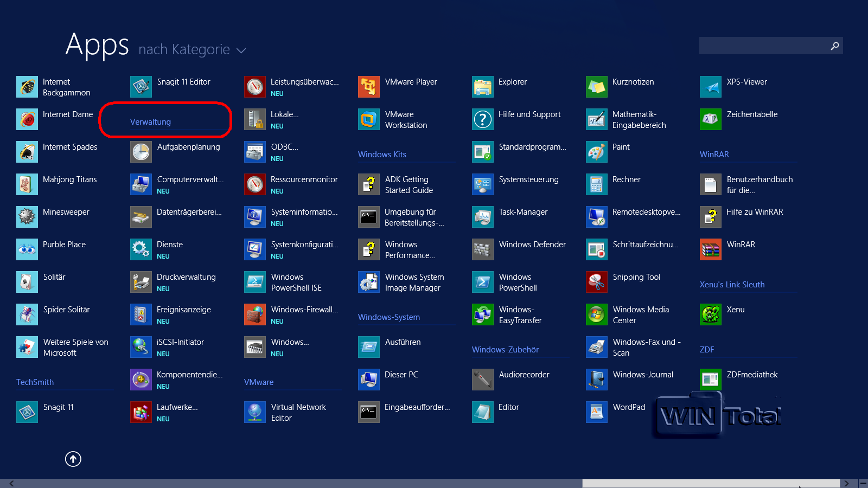
Task: Open the Paint app icon
Action: [596, 152]
